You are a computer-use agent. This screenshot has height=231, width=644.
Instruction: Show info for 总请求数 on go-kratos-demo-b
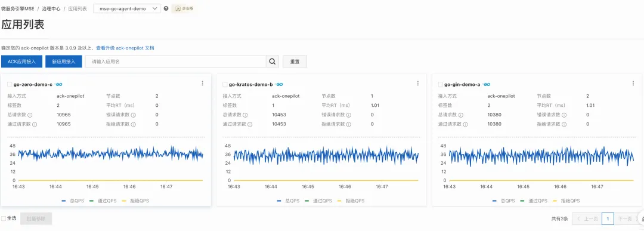pos(245,115)
